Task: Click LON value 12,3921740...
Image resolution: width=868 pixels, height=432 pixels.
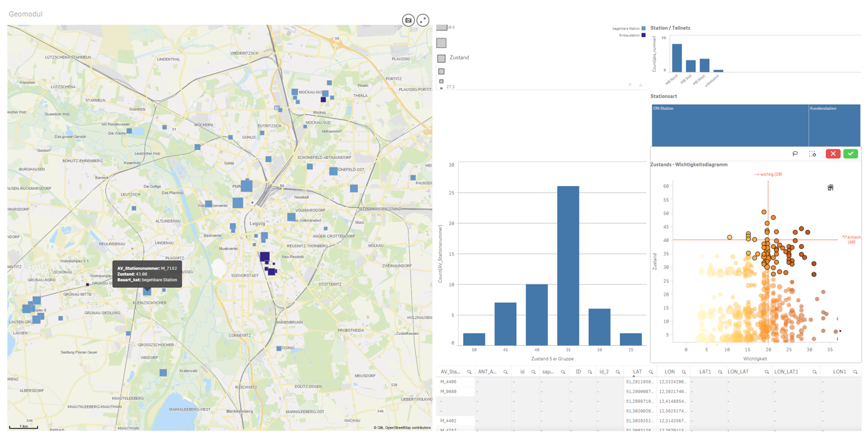Action: (673, 392)
